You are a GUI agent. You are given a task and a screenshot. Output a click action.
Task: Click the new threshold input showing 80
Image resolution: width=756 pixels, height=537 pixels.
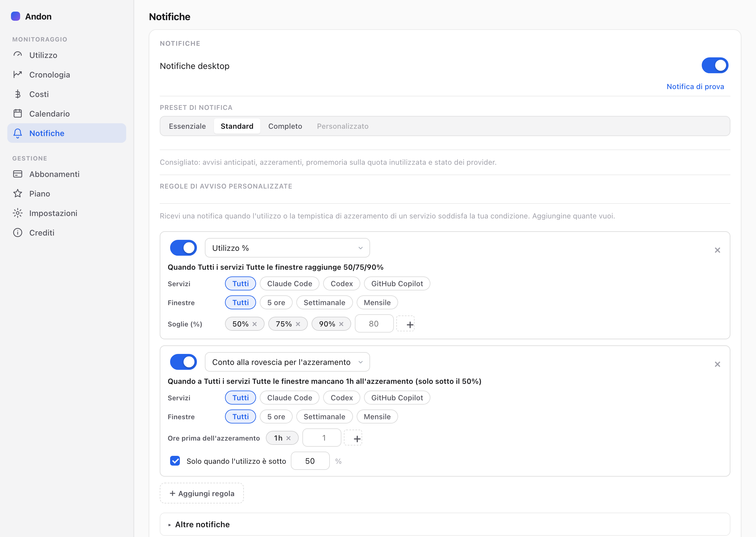[x=374, y=324]
